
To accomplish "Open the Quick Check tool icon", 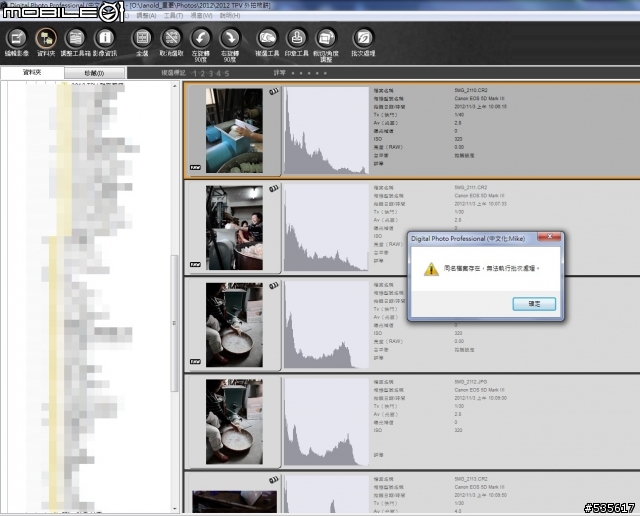I will tap(267, 42).
